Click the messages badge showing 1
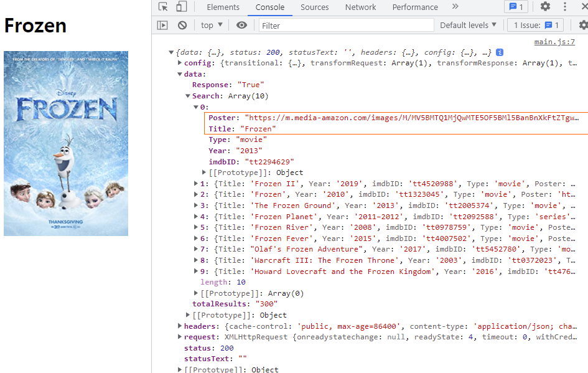The width and height of the screenshot is (588, 373). click(516, 7)
